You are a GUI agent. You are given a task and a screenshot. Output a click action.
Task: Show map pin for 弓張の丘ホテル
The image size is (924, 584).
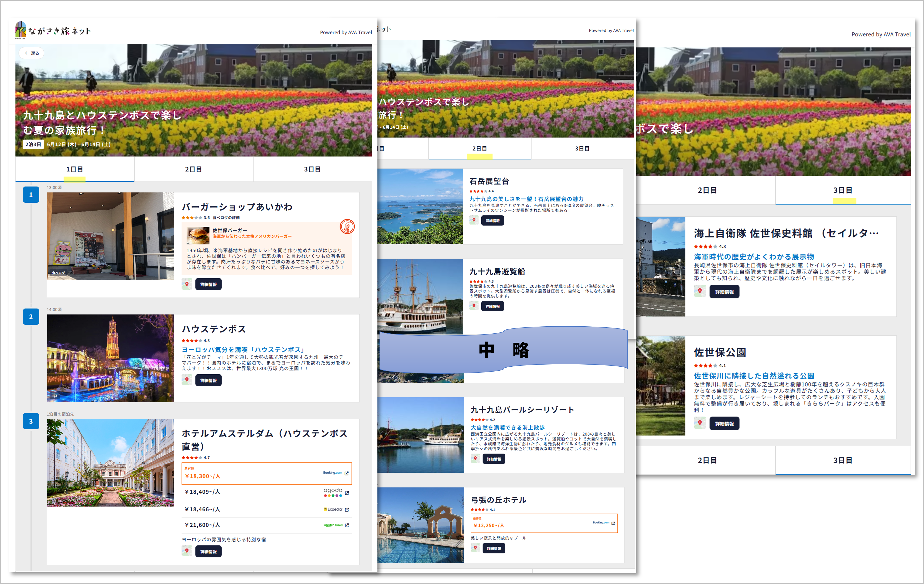pyautogui.click(x=476, y=548)
